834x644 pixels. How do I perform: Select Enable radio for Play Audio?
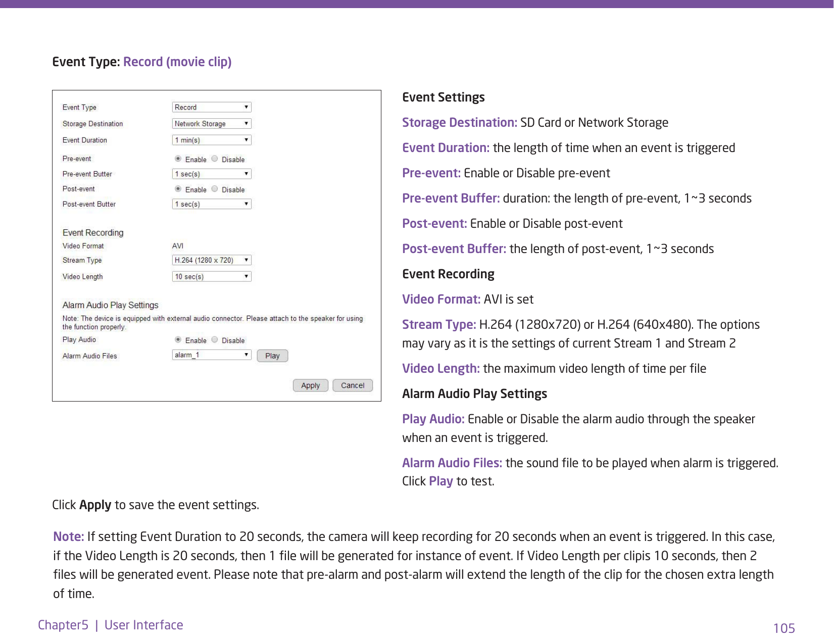click(x=178, y=339)
